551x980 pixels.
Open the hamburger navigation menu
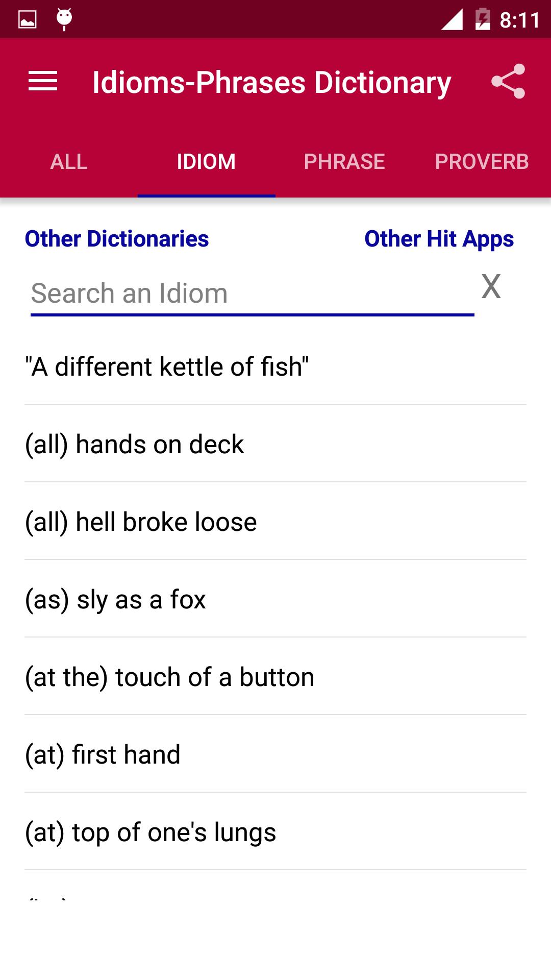point(43,82)
